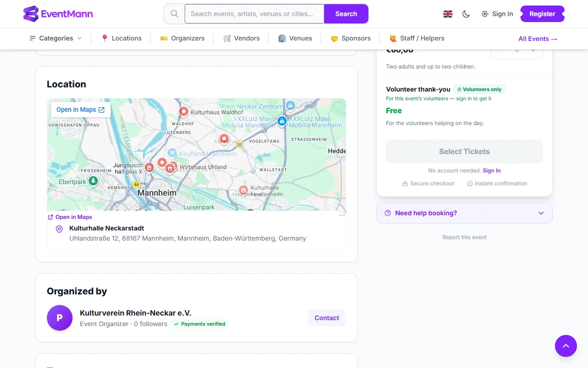Click the Open in Maps link below map

[x=70, y=217]
